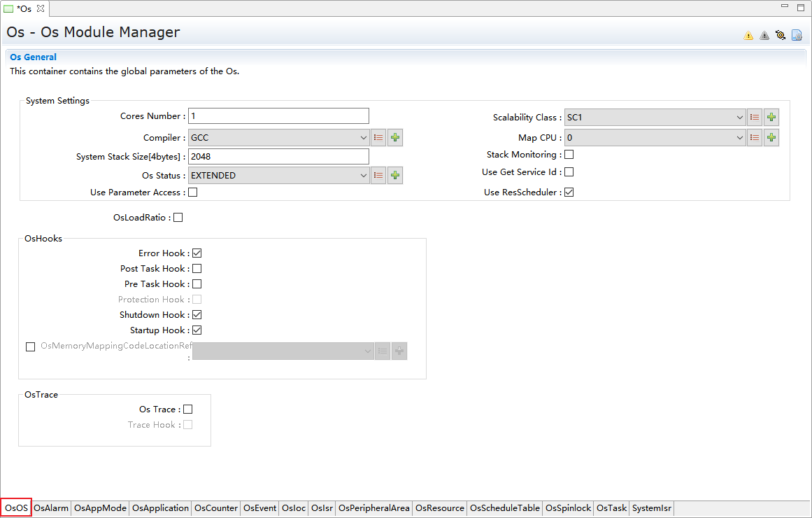
Task: Click the document with gear icon
Action: 797,35
